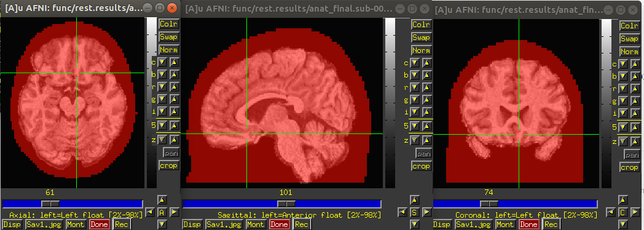Click gamma 'g' up arrow in axial window
Image resolution: width=644 pixels, height=230 pixels.
click(174, 100)
